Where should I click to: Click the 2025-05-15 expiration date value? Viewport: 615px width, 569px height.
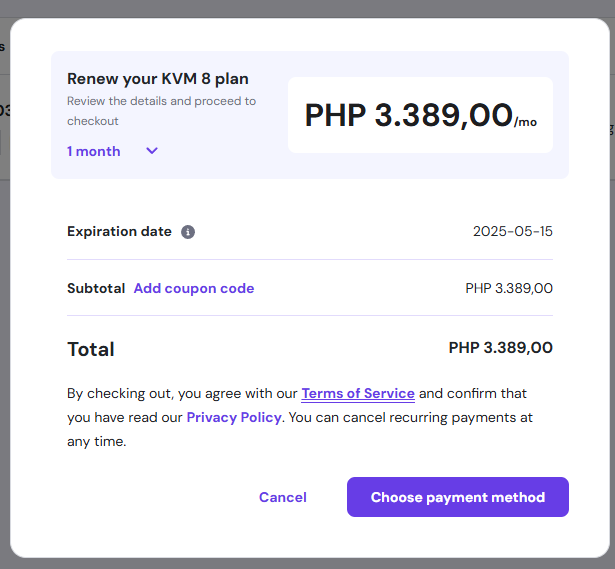[x=512, y=231]
